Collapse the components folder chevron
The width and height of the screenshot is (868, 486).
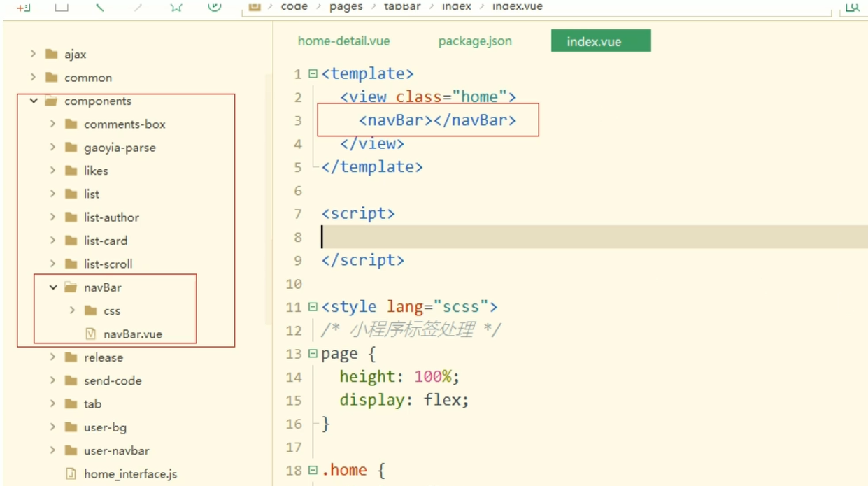tap(34, 101)
